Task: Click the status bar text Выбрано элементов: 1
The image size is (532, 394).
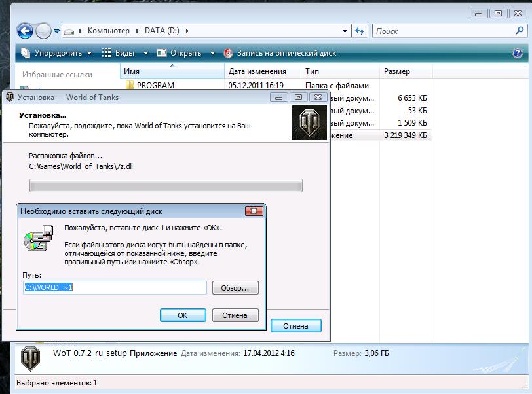Action: (x=56, y=383)
